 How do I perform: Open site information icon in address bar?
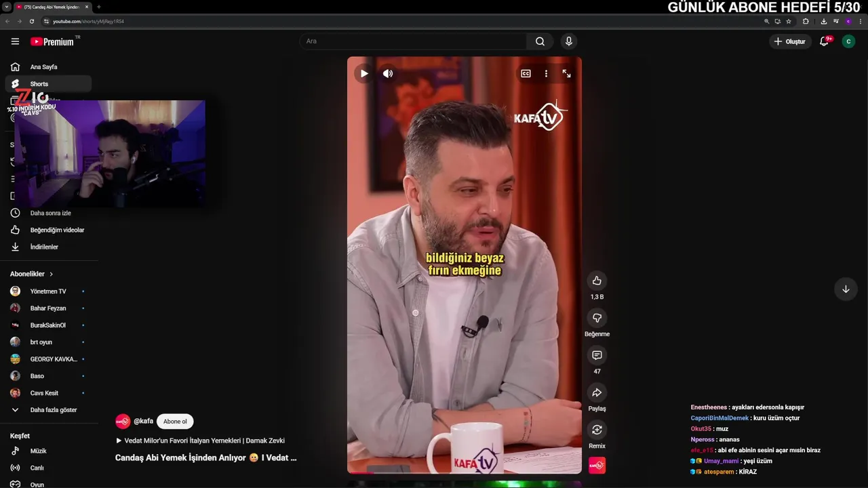(x=46, y=21)
